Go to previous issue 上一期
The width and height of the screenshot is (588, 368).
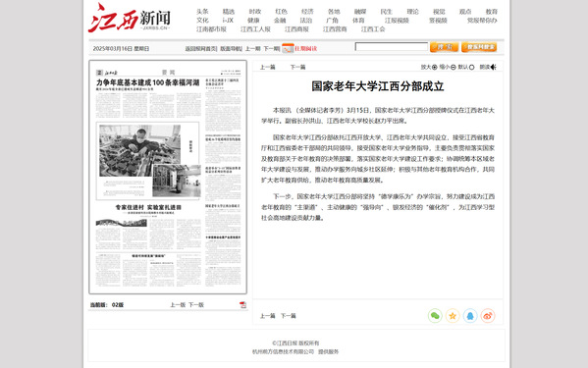(x=252, y=49)
